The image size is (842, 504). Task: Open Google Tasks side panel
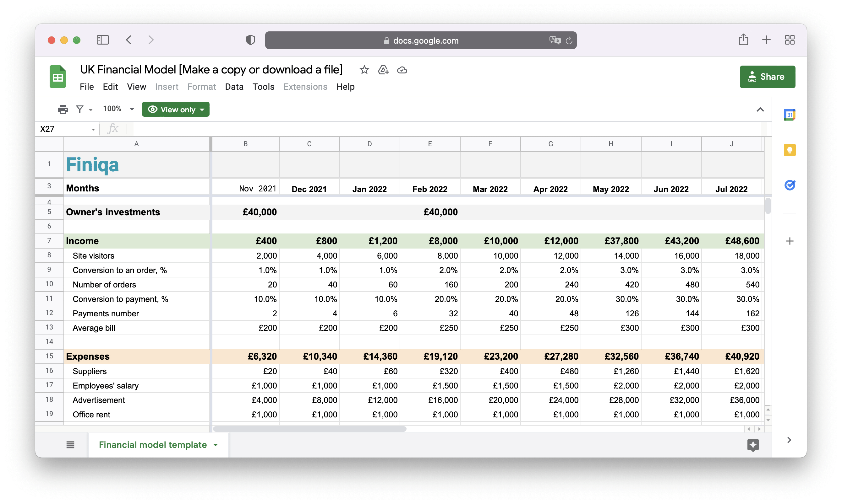point(789,185)
